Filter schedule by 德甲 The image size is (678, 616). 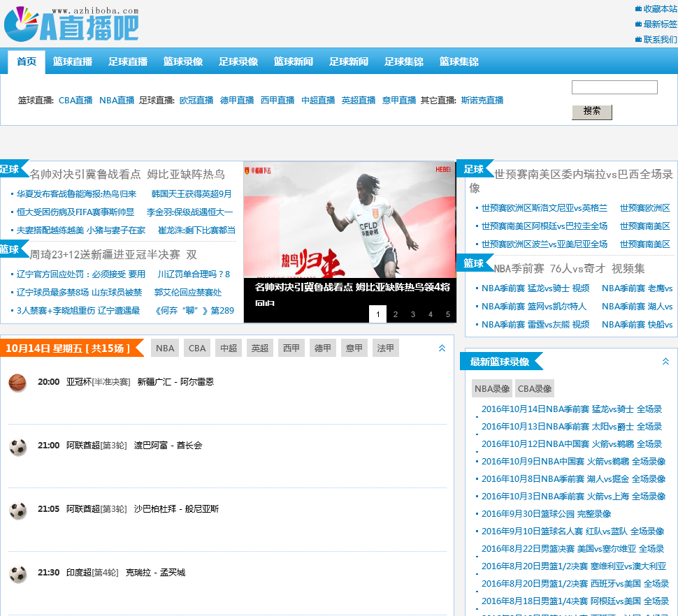322,349
